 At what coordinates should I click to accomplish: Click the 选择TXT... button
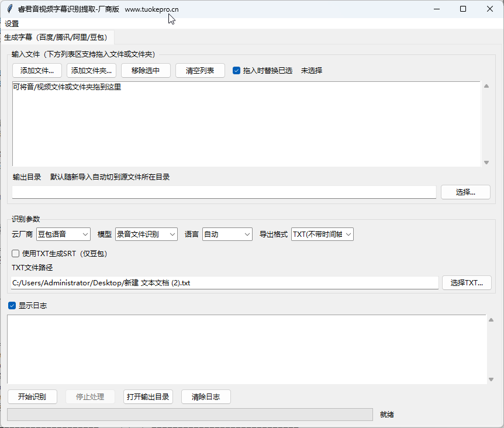467,283
